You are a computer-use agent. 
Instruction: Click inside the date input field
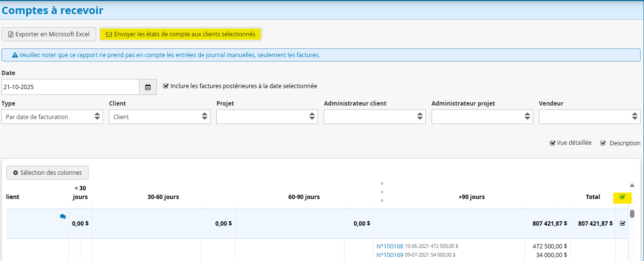point(70,87)
